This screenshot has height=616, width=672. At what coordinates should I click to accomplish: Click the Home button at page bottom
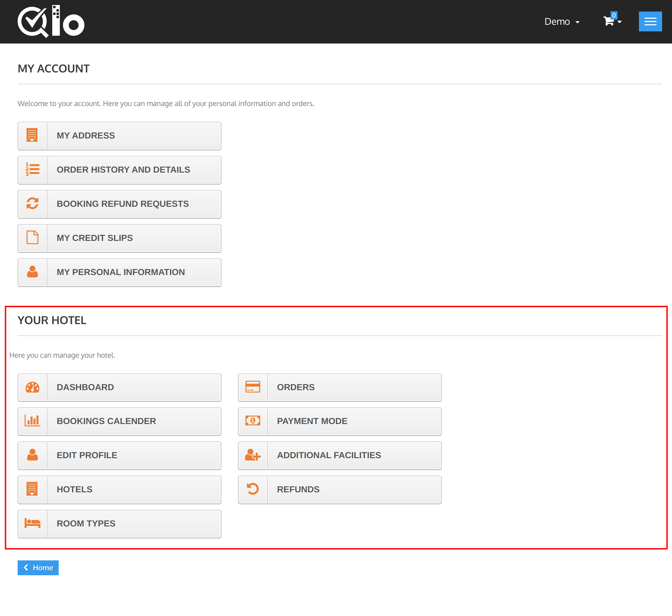pyautogui.click(x=38, y=568)
